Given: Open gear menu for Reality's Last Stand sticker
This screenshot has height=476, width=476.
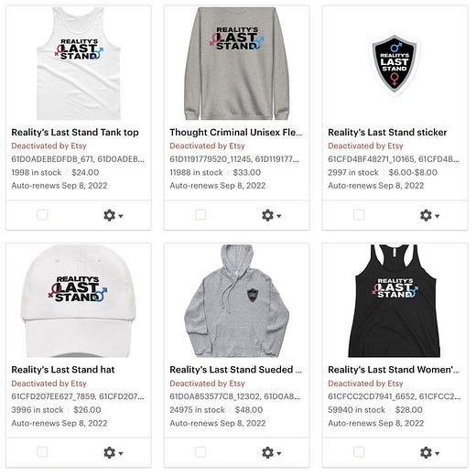Looking at the screenshot, I should pos(429,215).
